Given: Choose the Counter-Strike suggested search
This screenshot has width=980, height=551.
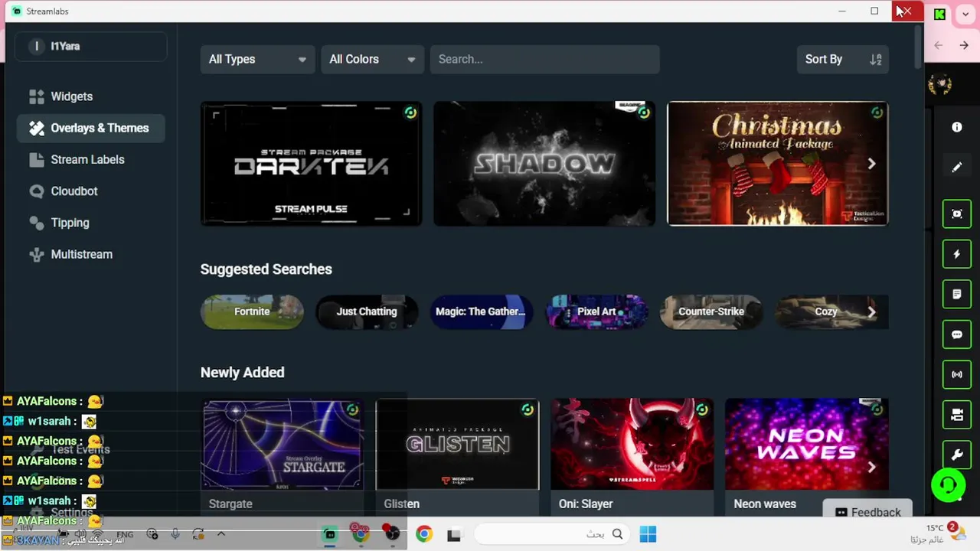Looking at the screenshot, I should (x=711, y=311).
